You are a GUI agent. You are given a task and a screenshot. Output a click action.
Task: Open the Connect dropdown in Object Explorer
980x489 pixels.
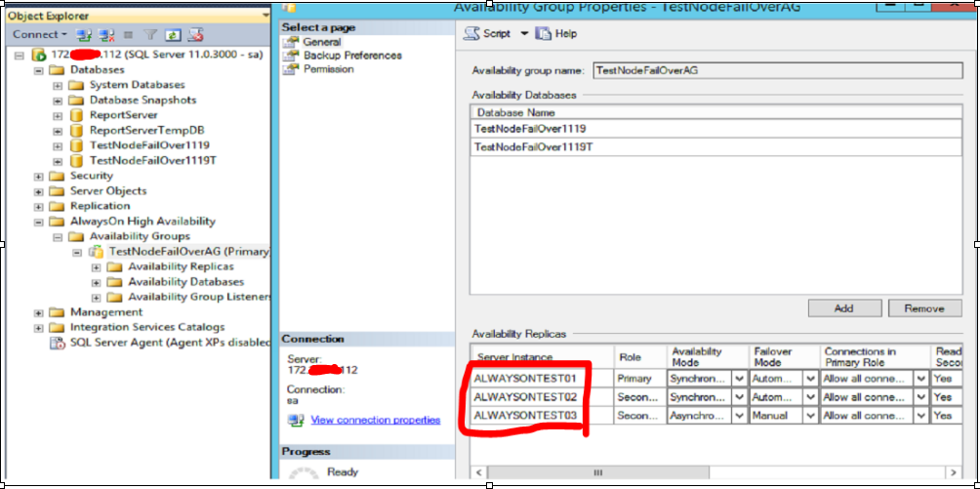[x=40, y=35]
